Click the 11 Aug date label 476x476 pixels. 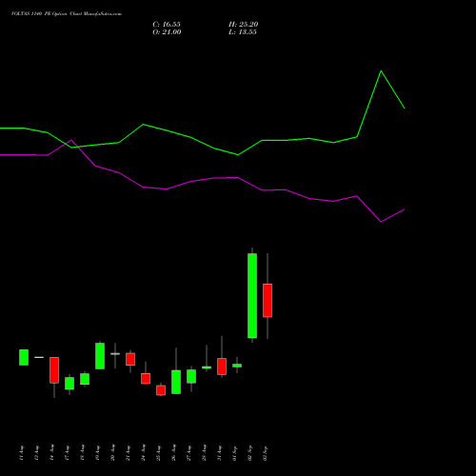(x=22, y=453)
